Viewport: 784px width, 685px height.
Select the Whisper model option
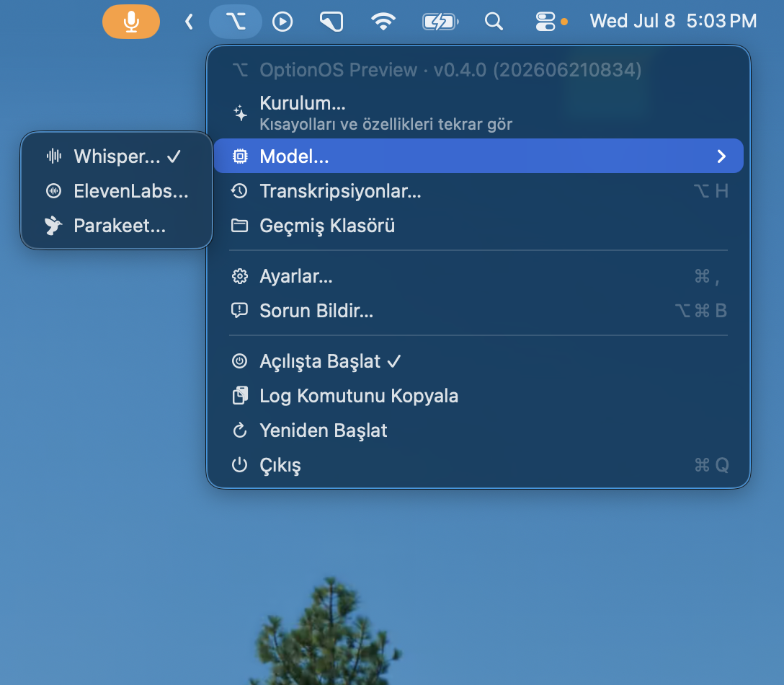tap(117, 156)
